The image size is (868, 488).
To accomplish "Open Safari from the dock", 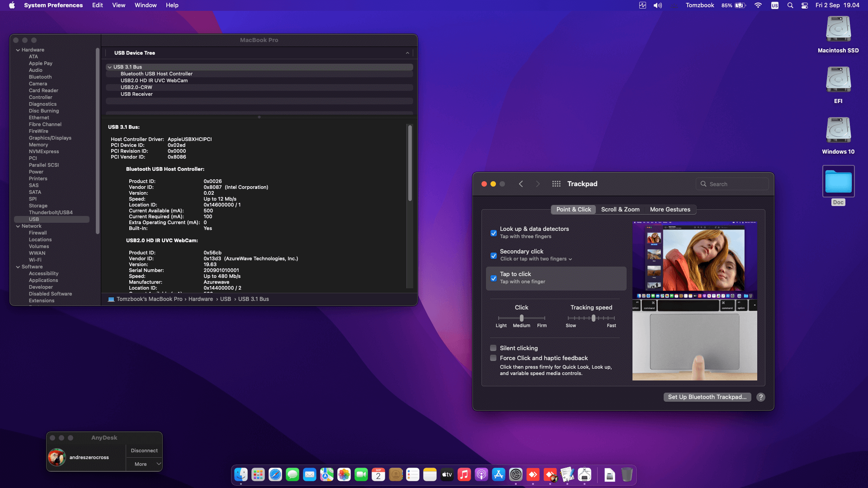I will coord(275,474).
